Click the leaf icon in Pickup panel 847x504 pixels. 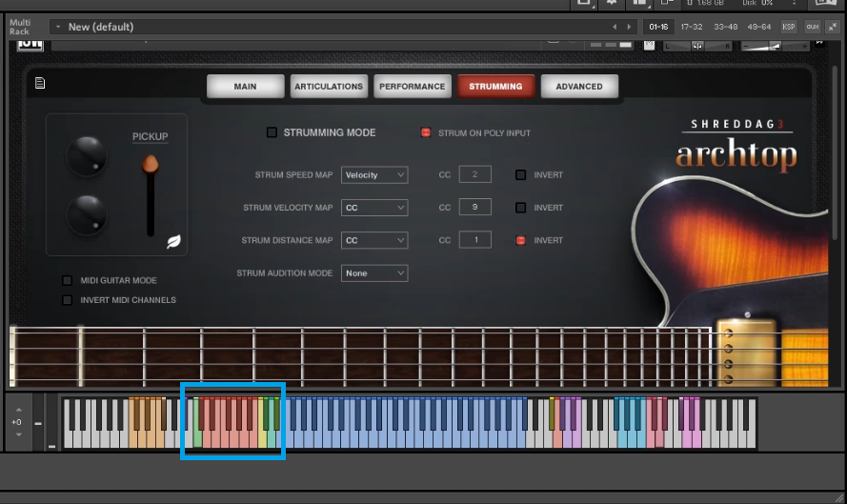pyautogui.click(x=173, y=241)
